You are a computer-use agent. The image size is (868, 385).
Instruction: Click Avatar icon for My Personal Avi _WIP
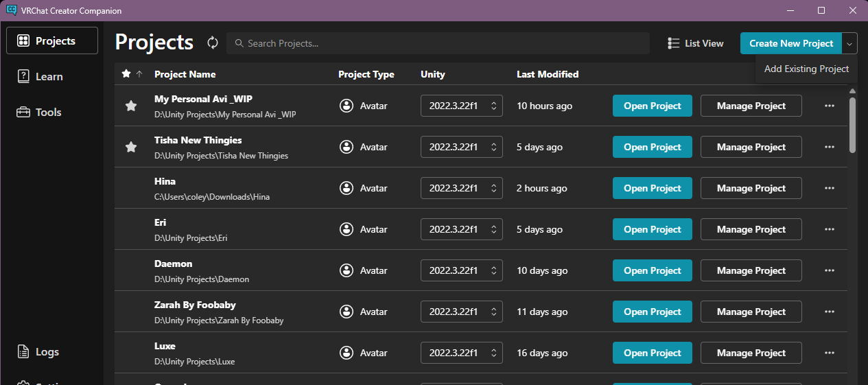click(347, 106)
